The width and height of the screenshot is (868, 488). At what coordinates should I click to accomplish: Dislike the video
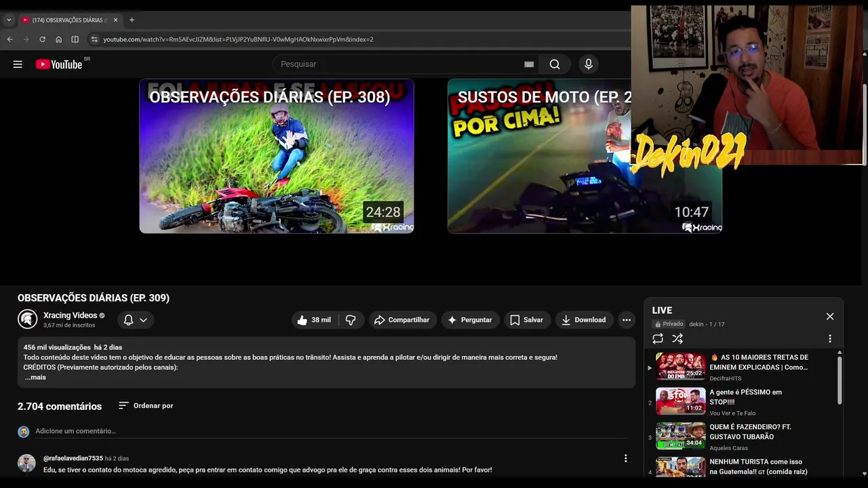pyautogui.click(x=351, y=320)
